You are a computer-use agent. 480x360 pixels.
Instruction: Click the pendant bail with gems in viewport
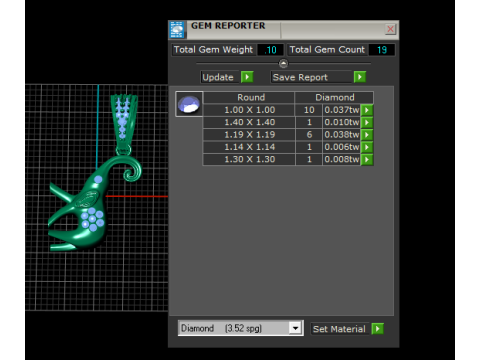pyautogui.click(x=124, y=120)
